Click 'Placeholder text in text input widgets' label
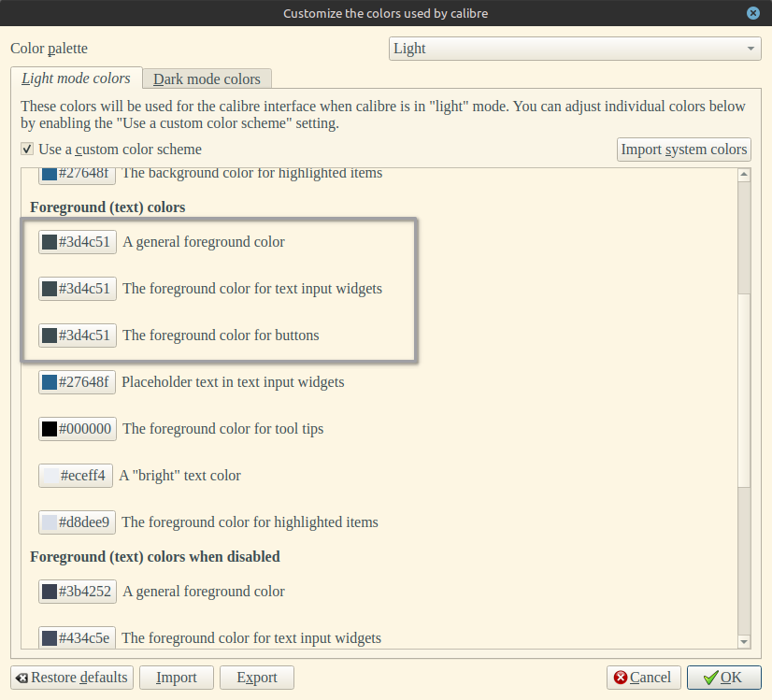 233,382
